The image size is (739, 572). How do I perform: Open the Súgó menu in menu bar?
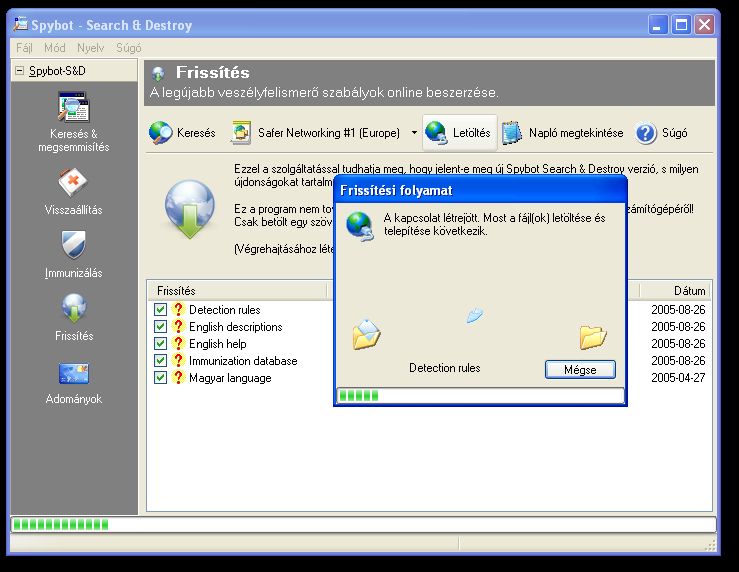(x=129, y=48)
